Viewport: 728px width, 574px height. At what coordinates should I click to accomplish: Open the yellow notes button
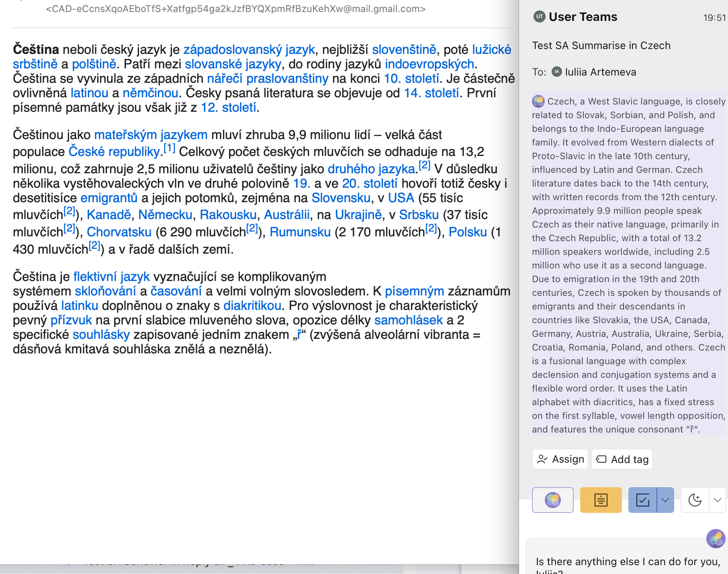tap(601, 500)
